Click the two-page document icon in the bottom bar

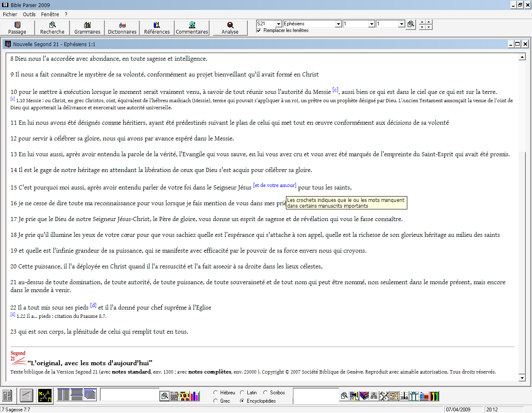(7, 395)
